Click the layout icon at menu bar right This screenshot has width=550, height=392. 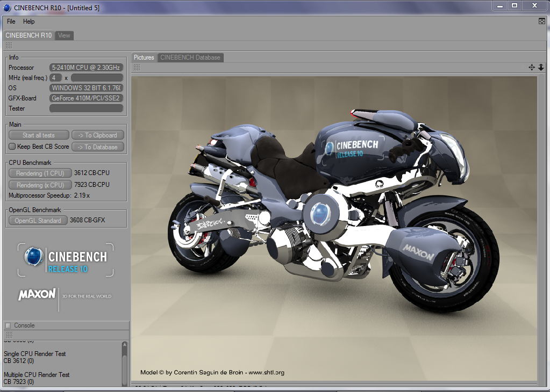[x=541, y=21]
